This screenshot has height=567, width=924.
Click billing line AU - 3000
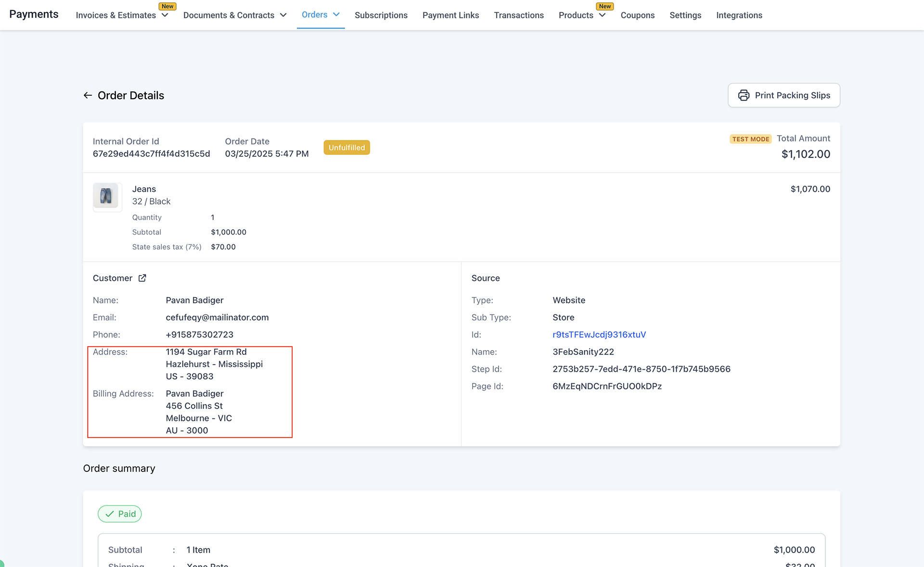pyautogui.click(x=187, y=430)
